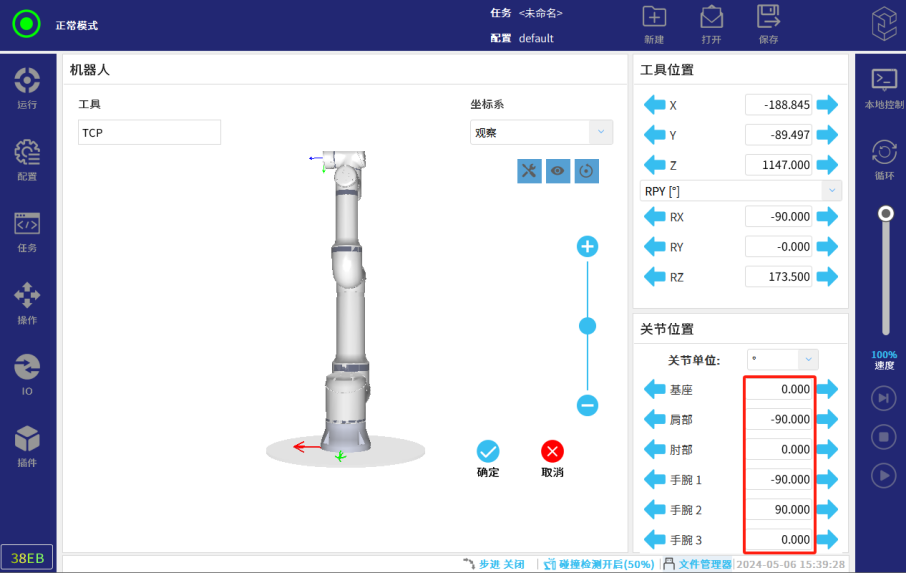Click the wrench tools icon above robot view
Viewport: 906px width, 573px height.
pyautogui.click(x=529, y=171)
